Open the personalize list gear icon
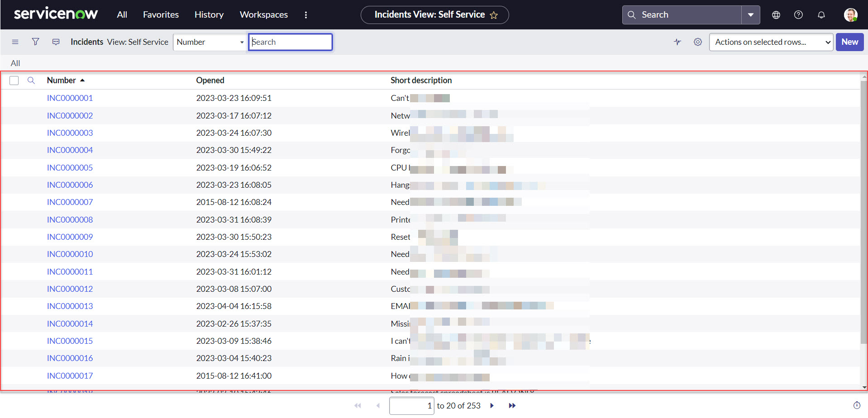The image size is (868, 418). point(697,42)
